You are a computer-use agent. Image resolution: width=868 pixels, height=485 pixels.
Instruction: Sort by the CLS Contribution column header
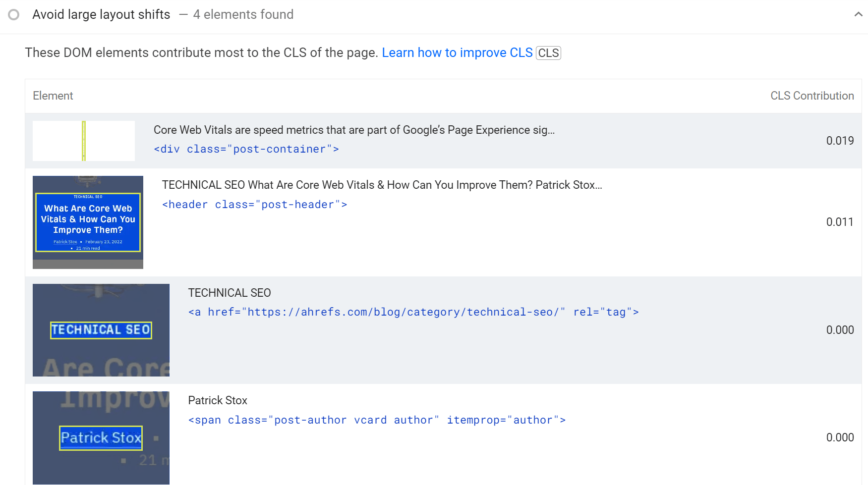(x=812, y=96)
